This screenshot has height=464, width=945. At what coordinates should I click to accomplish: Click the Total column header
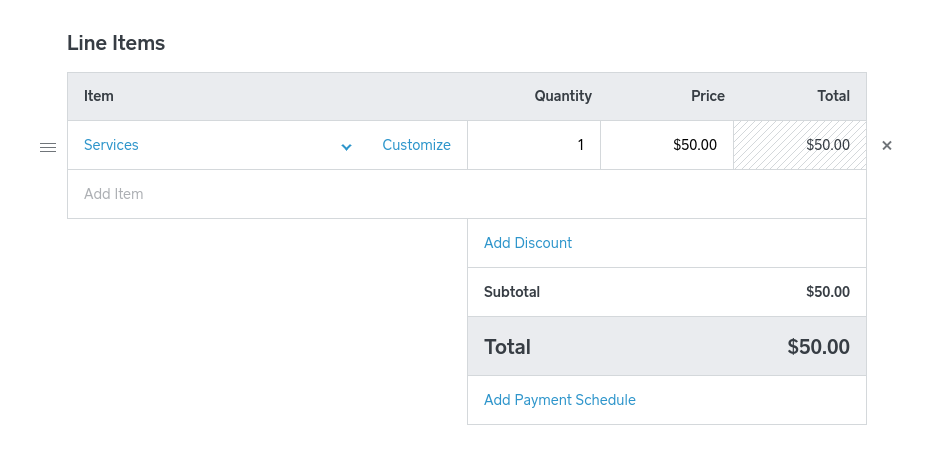click(x=834, y=96)
